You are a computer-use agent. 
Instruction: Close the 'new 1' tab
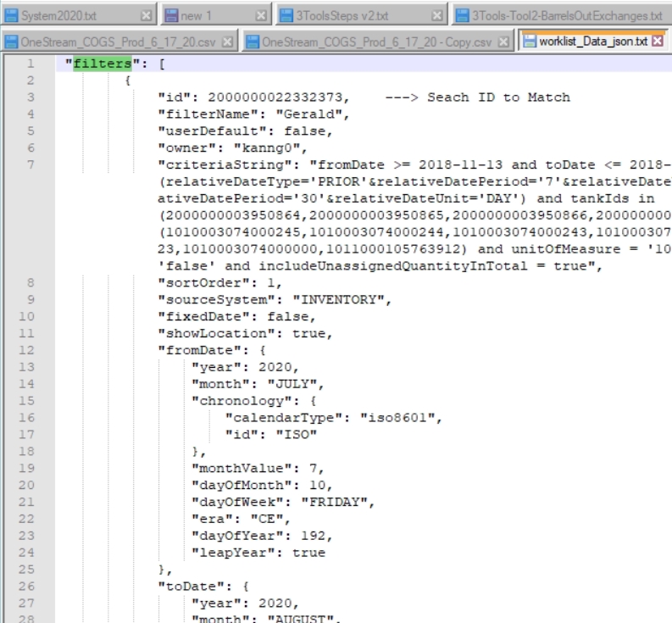[x=261, y=16]
